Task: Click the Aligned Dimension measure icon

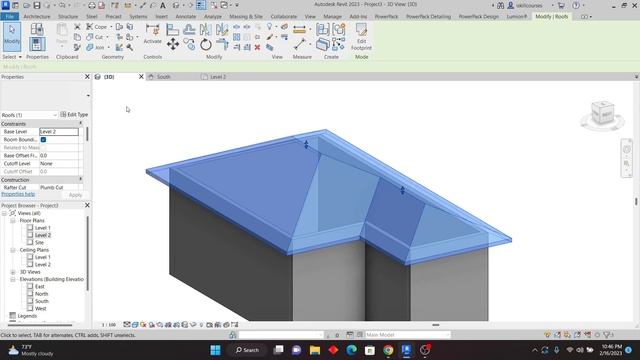Action: pos(299,29)
